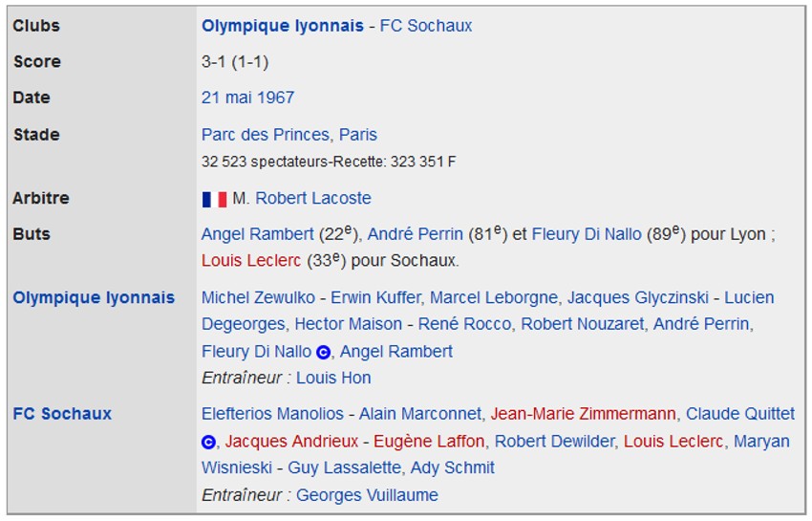Screen dimensions: 812x521
Task: Click the red Eugène Laffon link
Action: pyautogui.click(x=429, y=442)
